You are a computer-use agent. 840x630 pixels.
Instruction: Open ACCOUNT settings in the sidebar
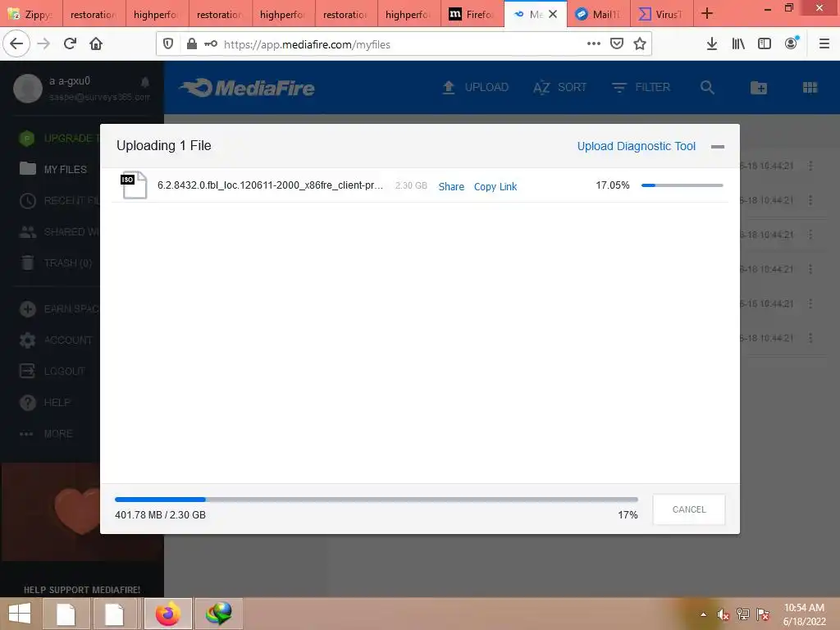pos(56,340)
